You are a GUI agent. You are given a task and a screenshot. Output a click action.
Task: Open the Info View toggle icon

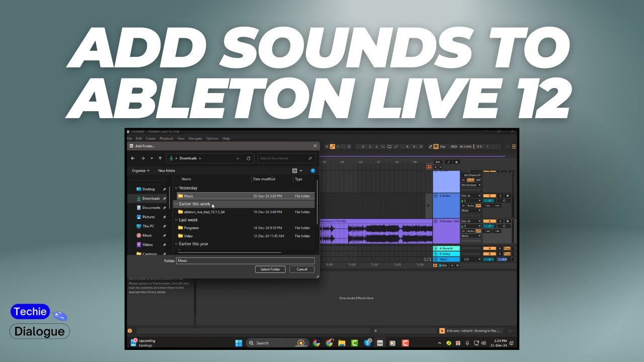tap(130, 331)
